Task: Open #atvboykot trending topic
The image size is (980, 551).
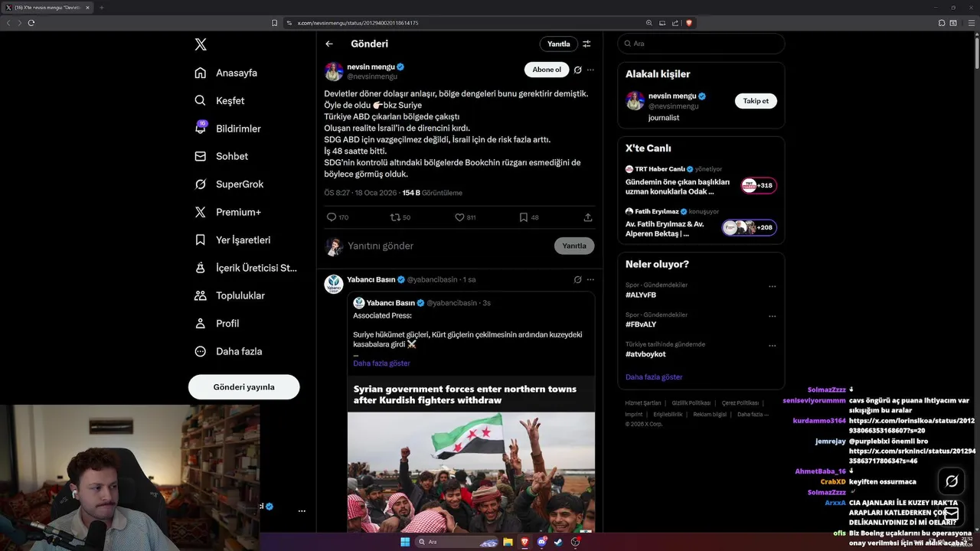Action: pyautogui.click(x=645, y=354)
